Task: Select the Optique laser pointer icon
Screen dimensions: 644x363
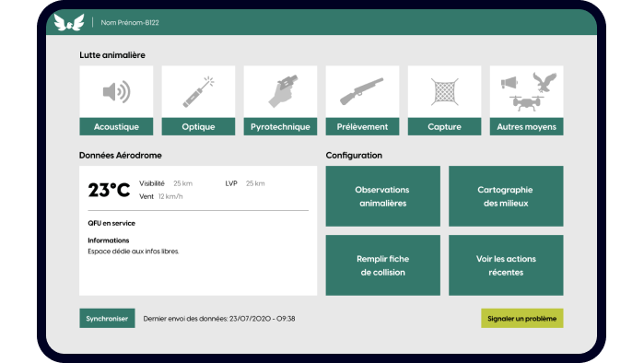Action: (198, 92)
